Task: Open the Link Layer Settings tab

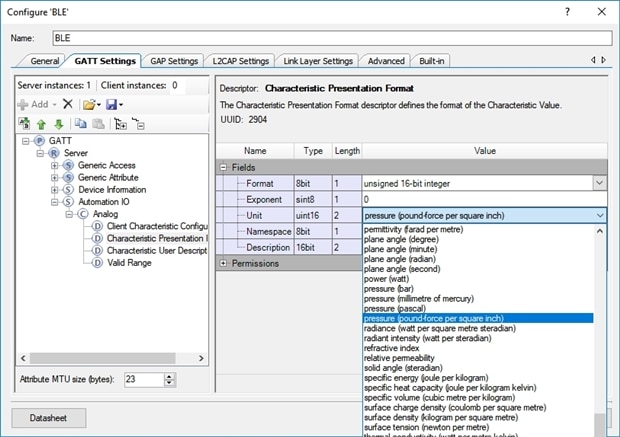Action: click(x=318, y=61)
